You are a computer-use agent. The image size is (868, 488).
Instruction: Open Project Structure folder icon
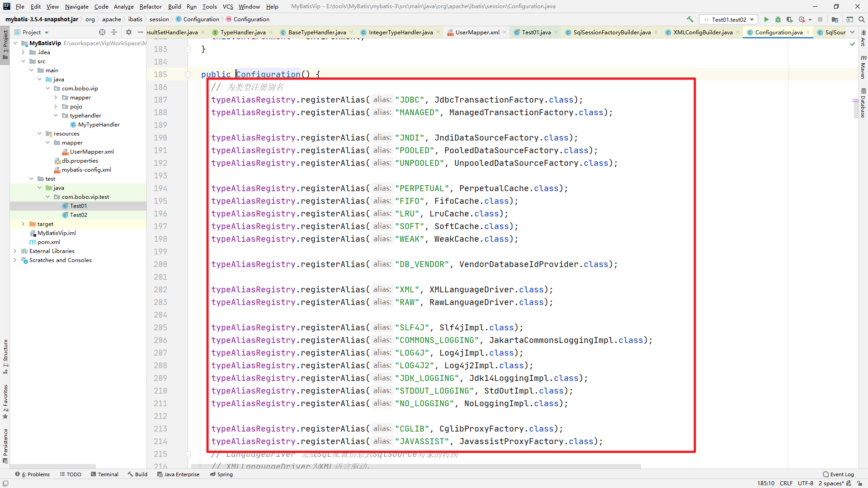pos(835,19)
